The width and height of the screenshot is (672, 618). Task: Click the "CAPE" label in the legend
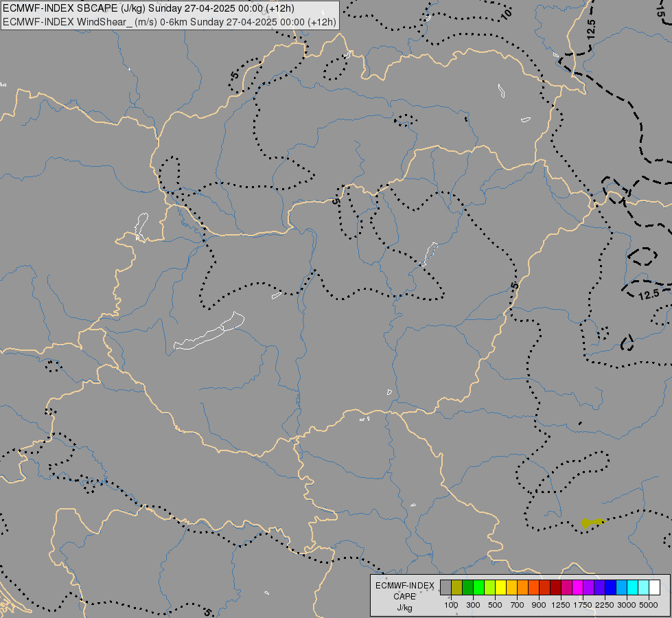[x=404, y=597]
